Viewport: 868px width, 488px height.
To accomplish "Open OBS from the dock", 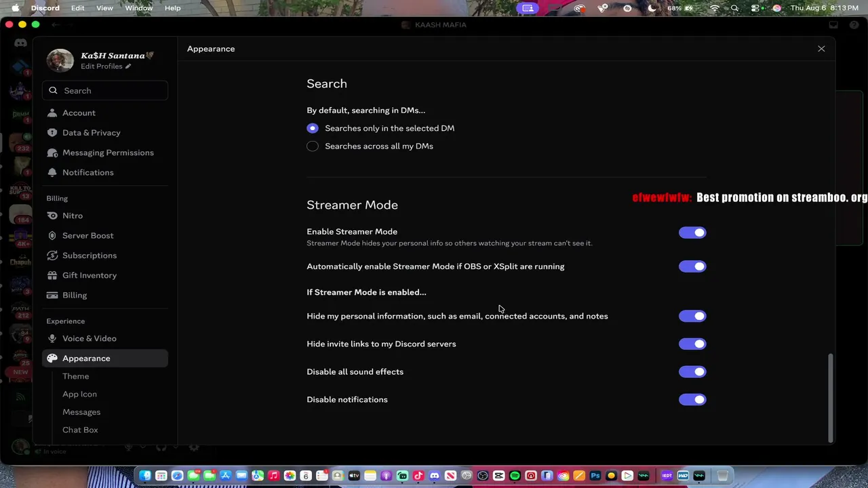I will tap(483, 476).
